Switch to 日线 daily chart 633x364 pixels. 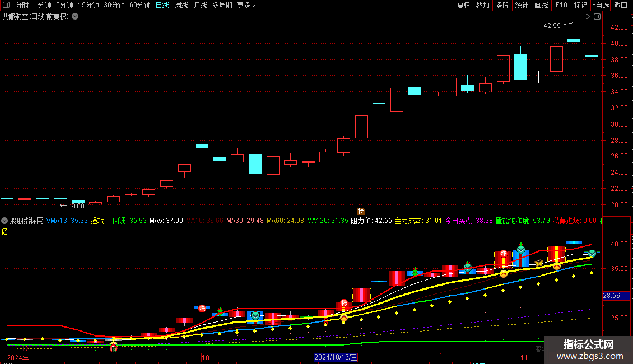click(162, 5)
